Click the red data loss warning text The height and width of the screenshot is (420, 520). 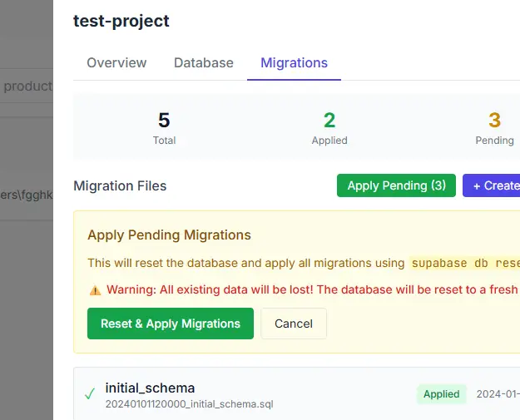[x=313, y=289]
